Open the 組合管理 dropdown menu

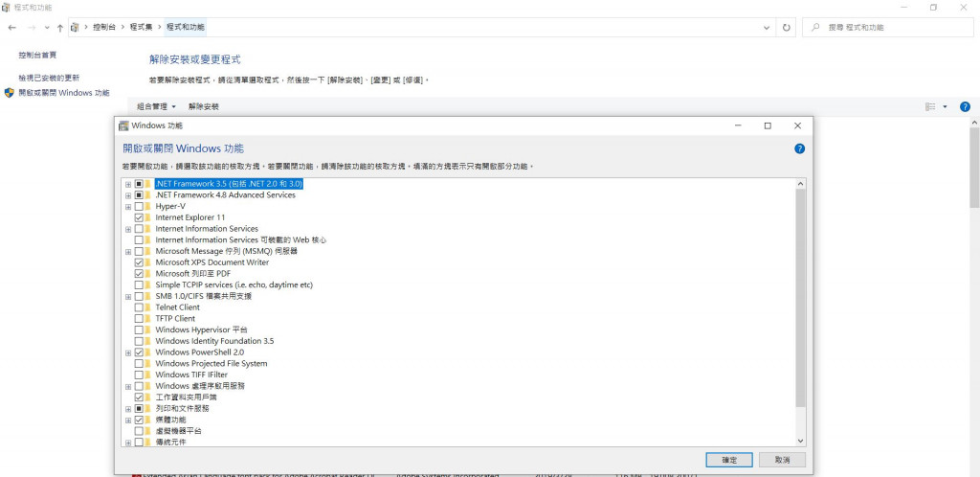pyautogui.click(x=156, y=107)
